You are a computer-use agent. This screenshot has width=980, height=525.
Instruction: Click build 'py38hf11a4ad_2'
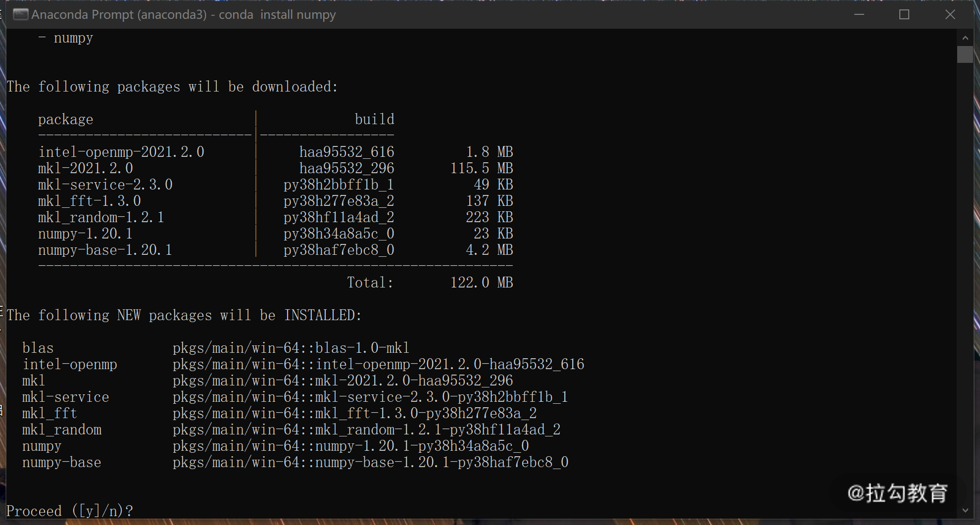coord(339,217)
